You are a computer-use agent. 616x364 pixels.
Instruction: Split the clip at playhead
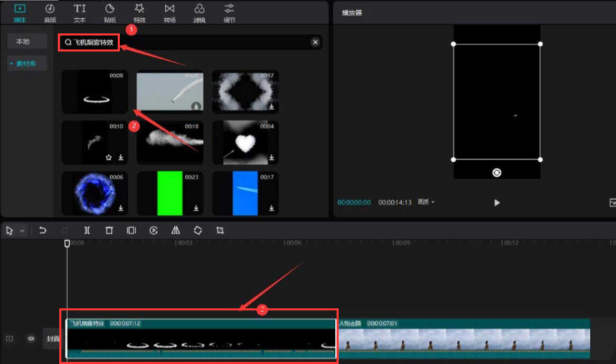coord(87,230)
